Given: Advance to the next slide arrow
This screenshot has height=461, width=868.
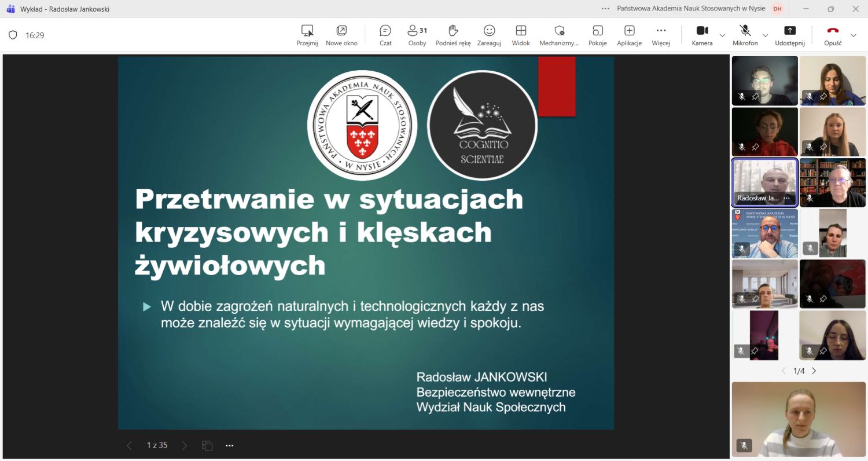Looking at the screenshot, I should (184, 445).
